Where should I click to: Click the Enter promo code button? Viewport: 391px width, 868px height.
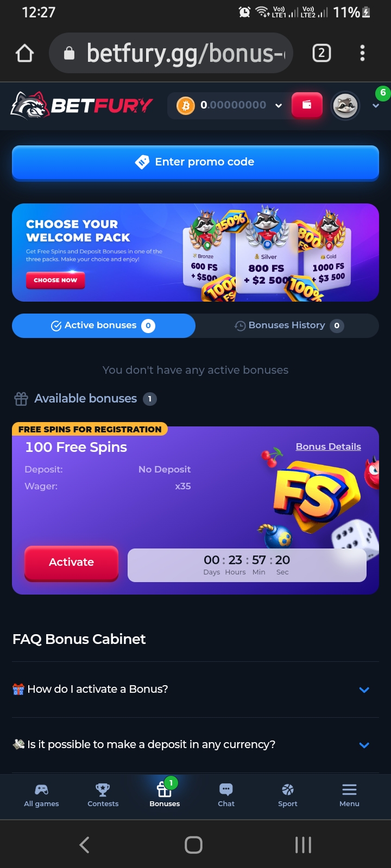point(195,162)
